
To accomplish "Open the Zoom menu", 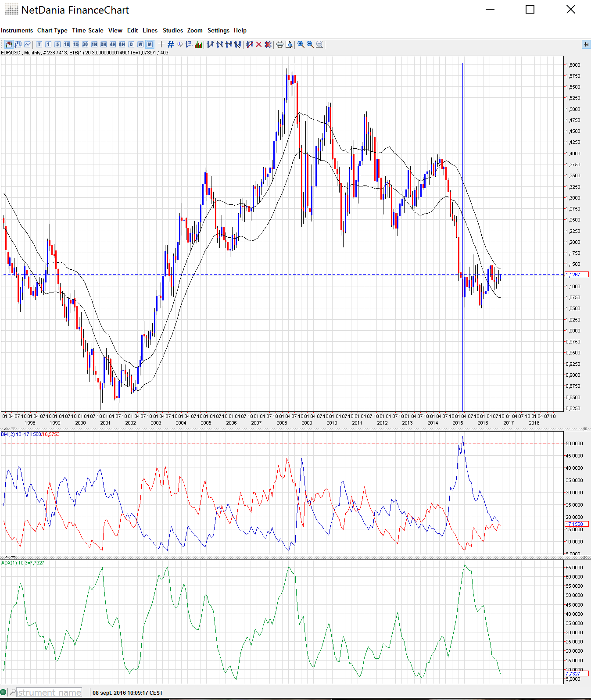I will (195, 30).
